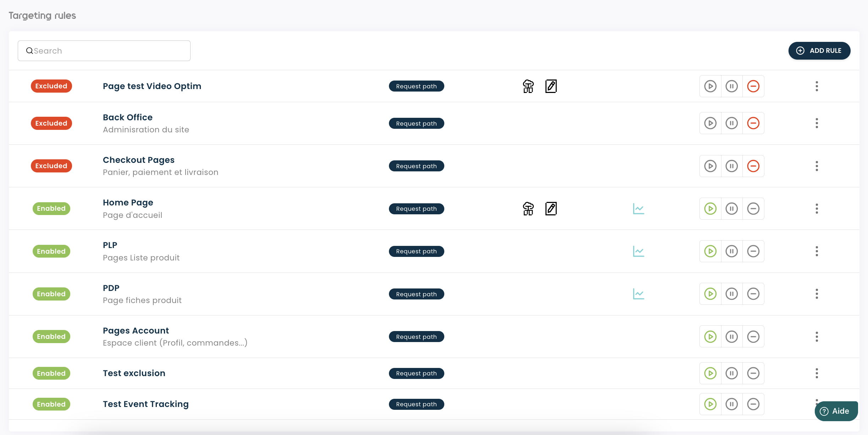Image resolution: width=868 pixels, height=435 pixels.
Task: Open analytics chart icon for PLP rule
Action: (x=638, y=251)
